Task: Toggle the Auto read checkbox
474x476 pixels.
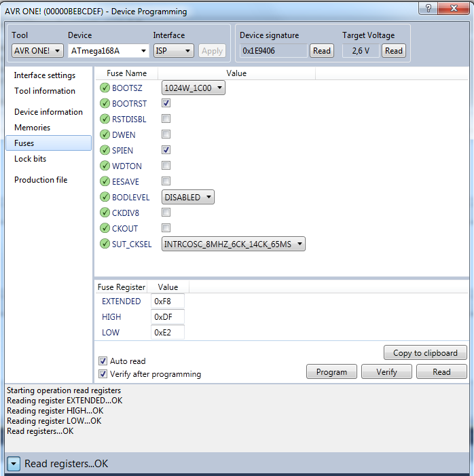Action: tap(103, 361)
